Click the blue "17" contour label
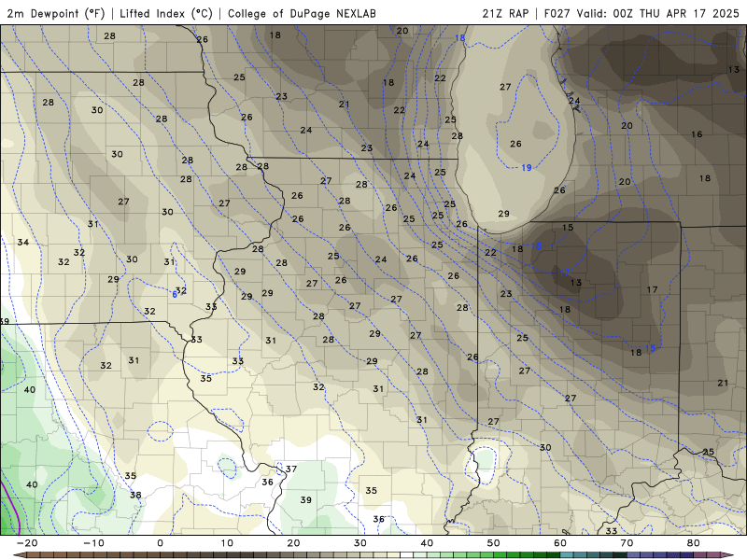The image size is (747, 560). pos(564,273)
